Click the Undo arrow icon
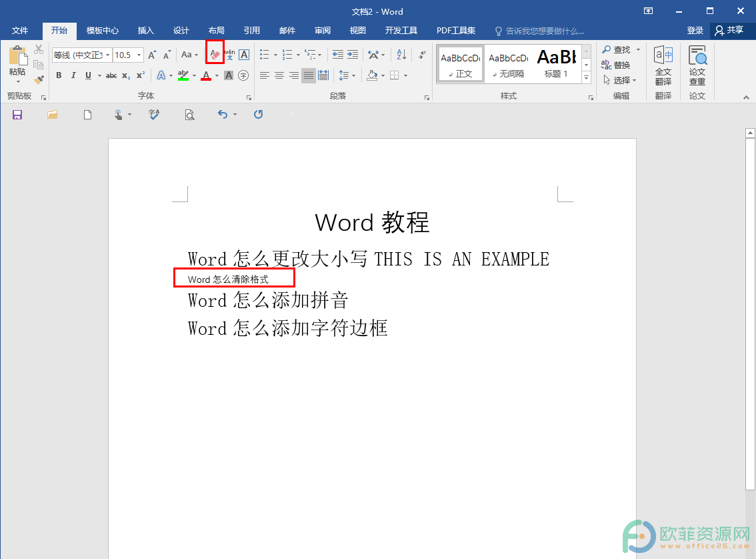 [222, 114]
